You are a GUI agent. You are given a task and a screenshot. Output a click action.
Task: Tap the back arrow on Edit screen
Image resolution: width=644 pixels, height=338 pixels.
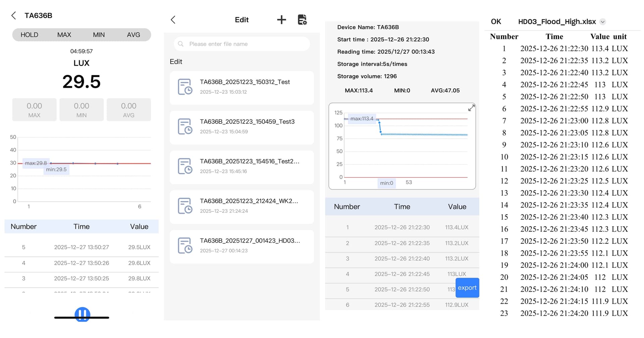(x=173, y=20)
